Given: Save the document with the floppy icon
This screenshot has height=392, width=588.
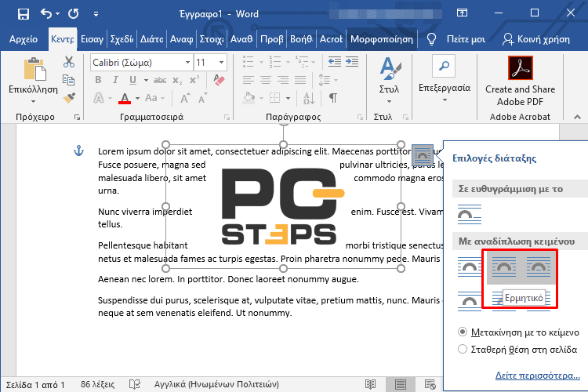Looking at the screenshot, I should (24, 14).
